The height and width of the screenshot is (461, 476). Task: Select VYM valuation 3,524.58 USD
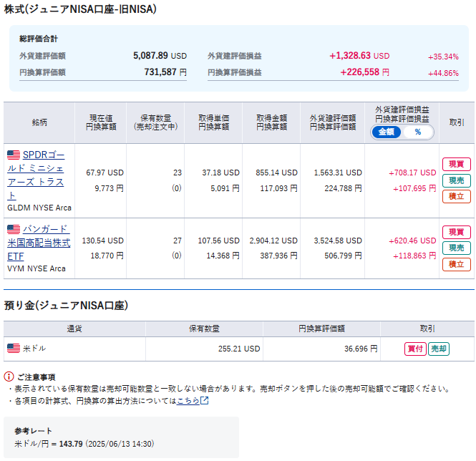pyautogui.click(x=338, y=241)
